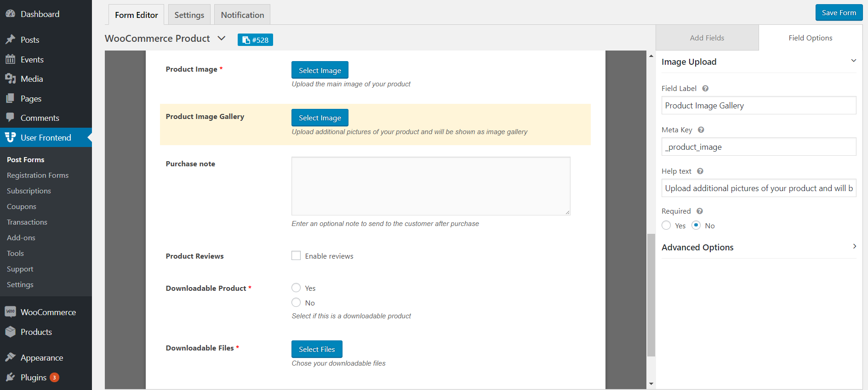Click the Dashboard gauge icon
The image size is (868, 390).
(10, 14)
